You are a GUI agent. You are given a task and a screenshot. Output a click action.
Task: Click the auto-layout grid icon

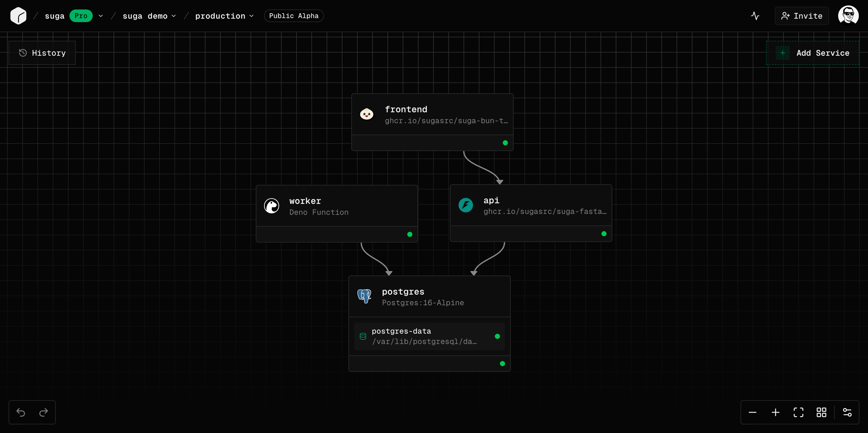point(821,412)
